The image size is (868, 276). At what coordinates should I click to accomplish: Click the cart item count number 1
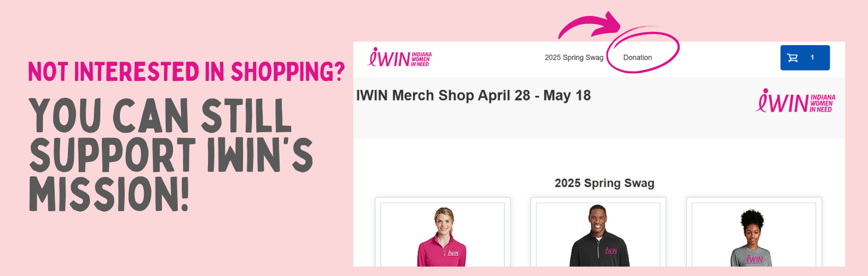(812, 57)
